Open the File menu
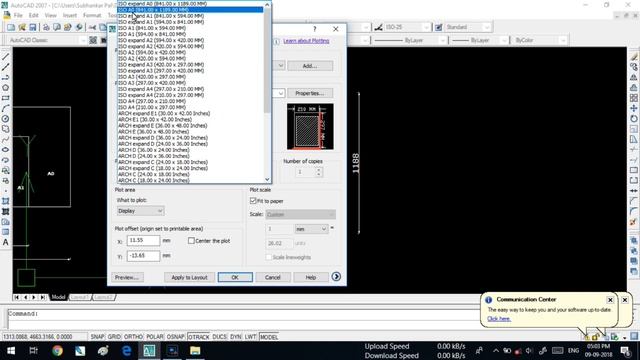 click(x=18, y=15)
